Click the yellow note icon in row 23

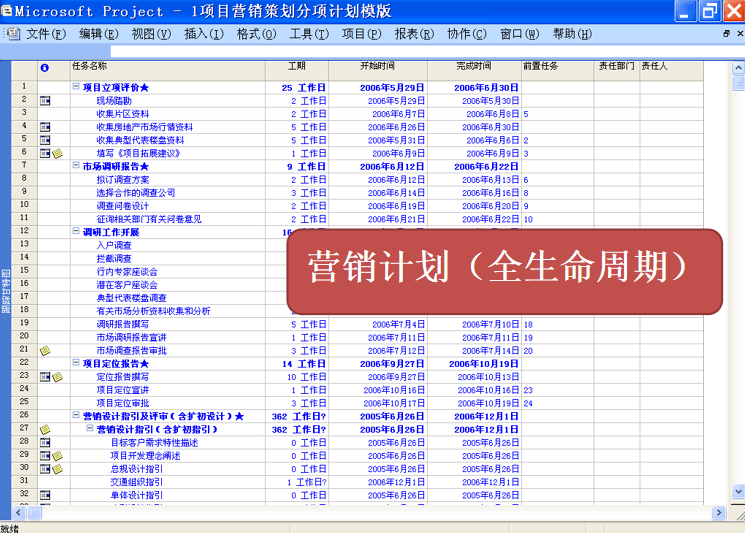pos(57,377)
